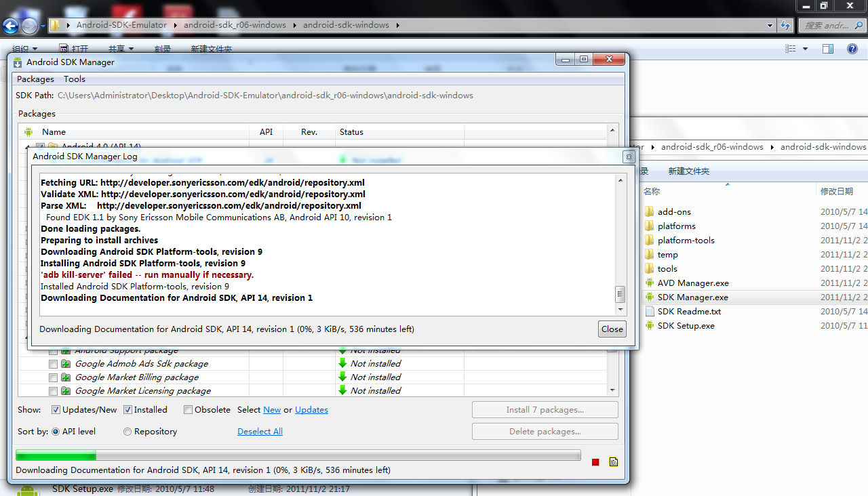Open the Tools menu
Viewport: 868px width, 496px height.
coord(75,79)
